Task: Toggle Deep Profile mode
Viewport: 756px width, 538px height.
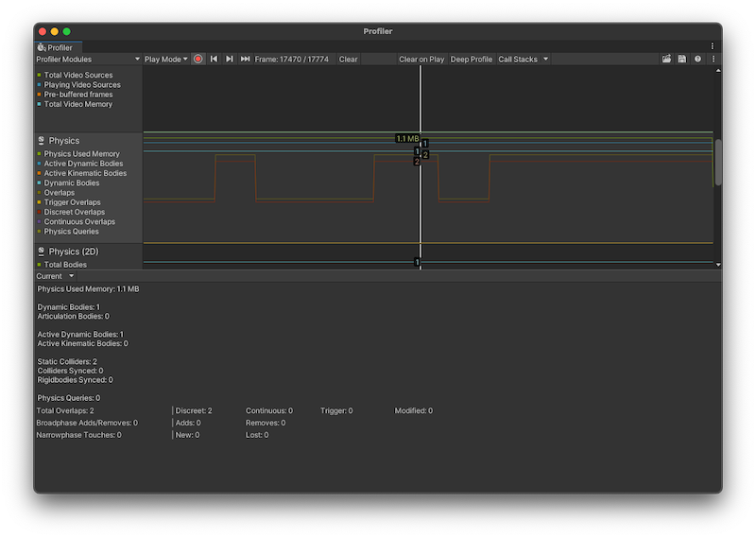Action: [471, 59]
